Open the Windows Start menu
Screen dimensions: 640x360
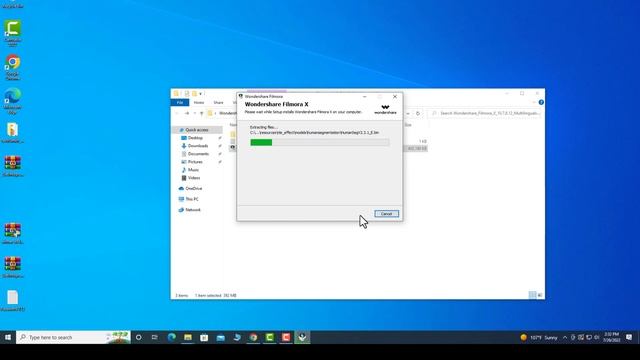[8, 337]
